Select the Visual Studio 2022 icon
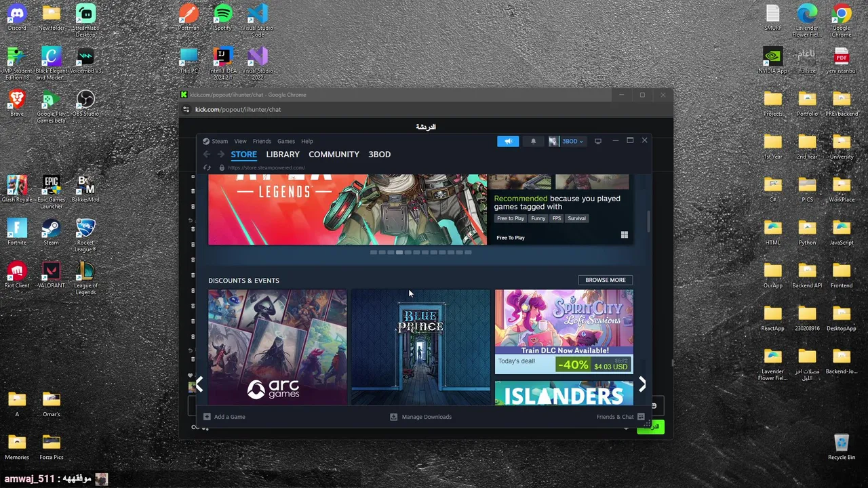Screen dimensions: 868x488 point(258,64)
